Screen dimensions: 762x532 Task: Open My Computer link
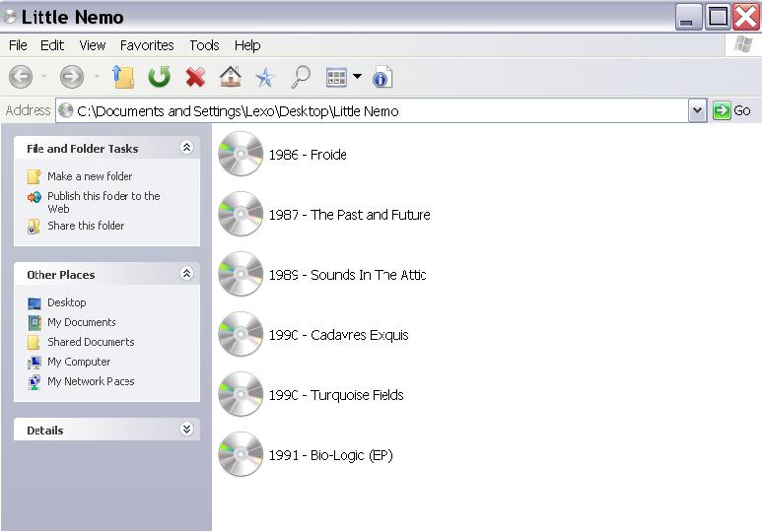point(79,362)
